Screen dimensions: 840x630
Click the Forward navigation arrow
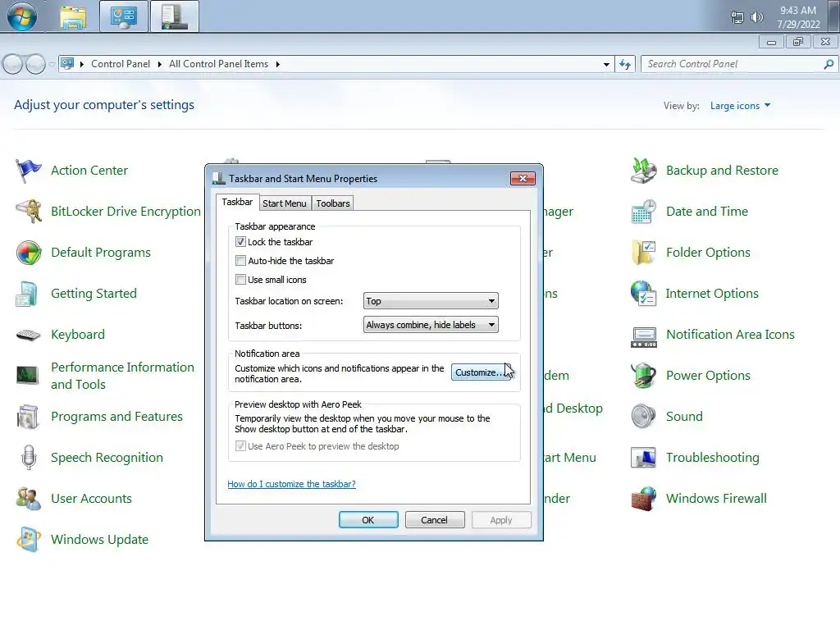tap(35, 64)
